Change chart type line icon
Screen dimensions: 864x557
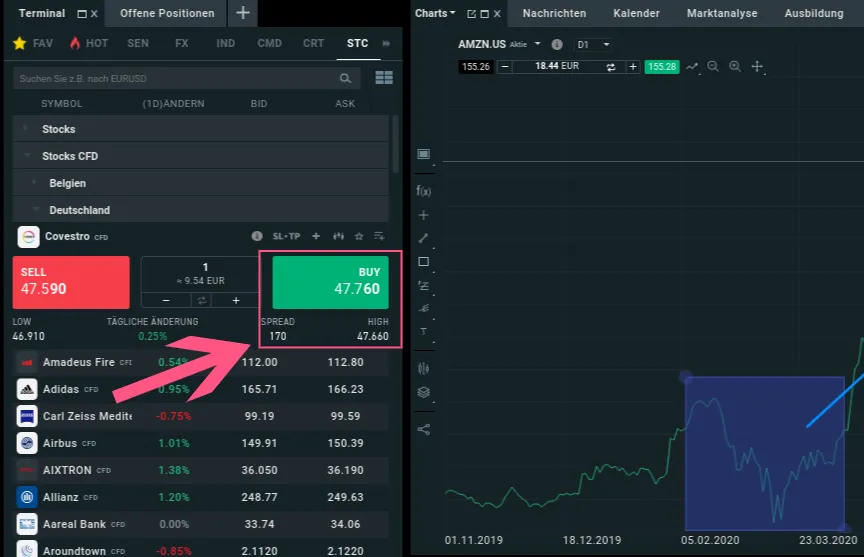[x=692, y=67]
